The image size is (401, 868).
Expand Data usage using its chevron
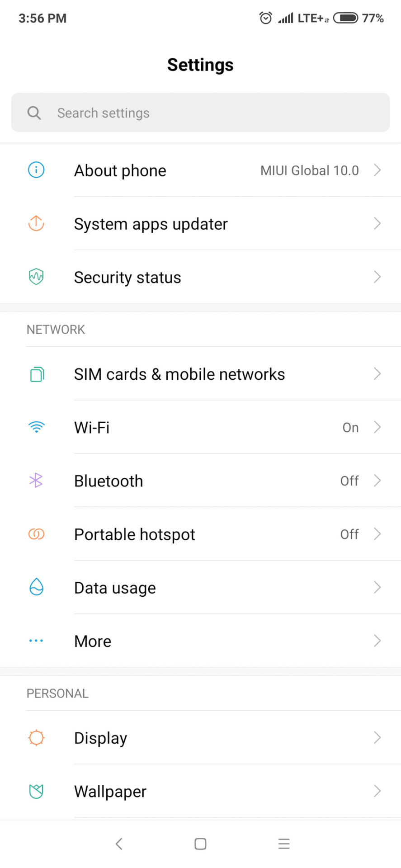point(377,587)
